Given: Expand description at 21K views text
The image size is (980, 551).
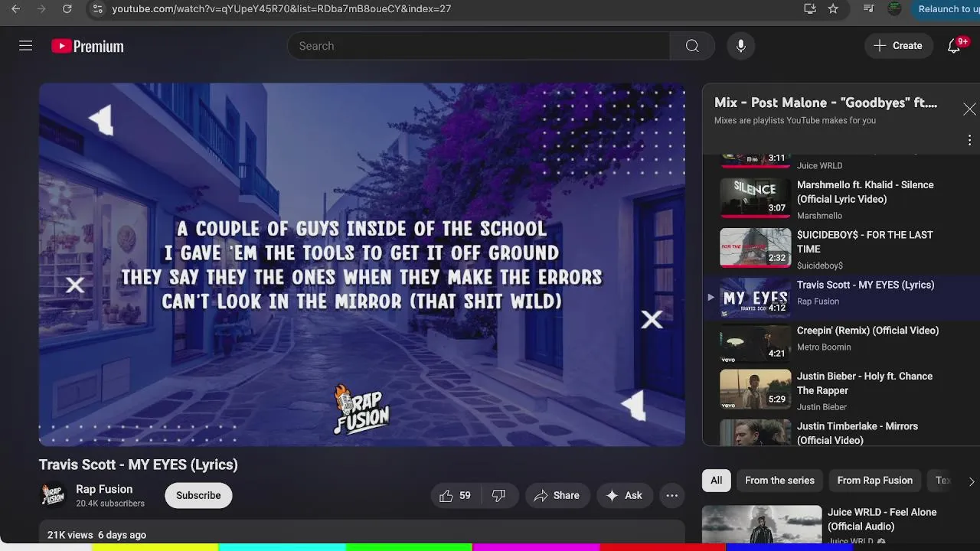Looking at the screenshot, I should tap(96, 535).
